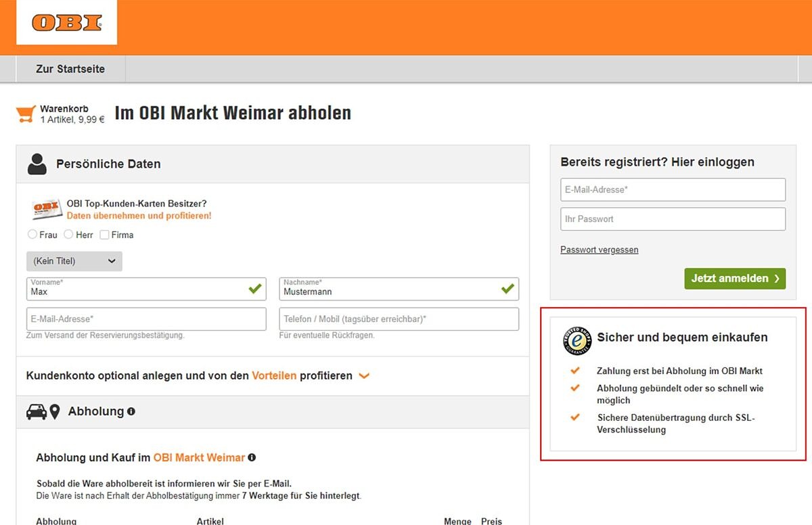
Task: Focus the Vorname field containing Max
Action: pos(146,289)
